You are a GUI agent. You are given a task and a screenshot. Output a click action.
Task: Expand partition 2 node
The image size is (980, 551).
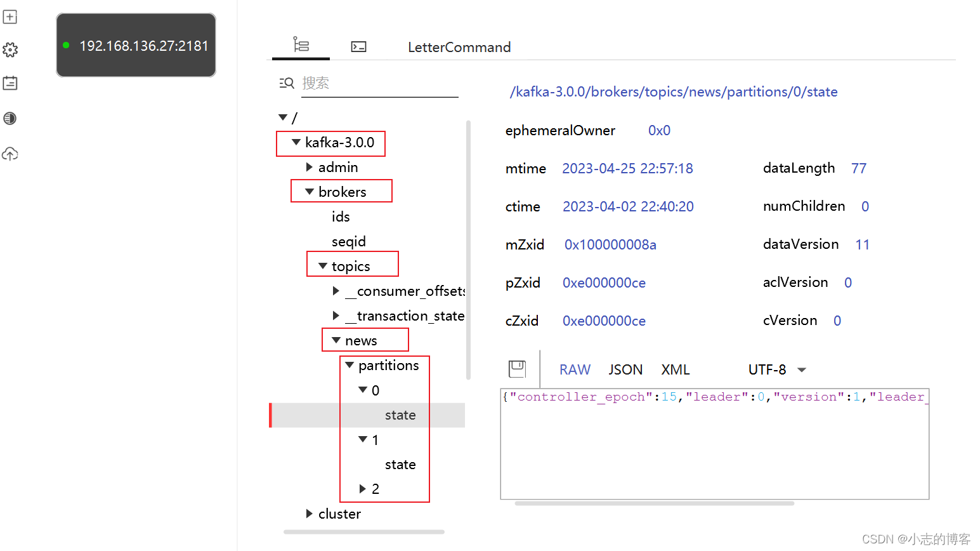363,489
